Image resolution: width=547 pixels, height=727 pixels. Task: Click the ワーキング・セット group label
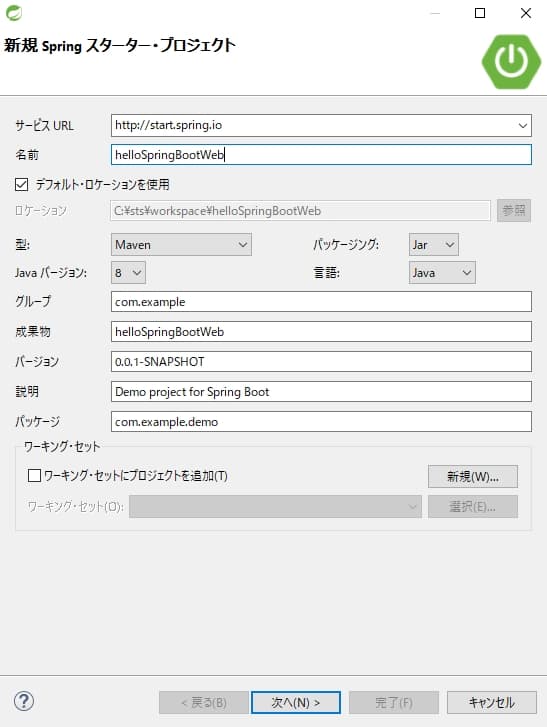[x=62, y=446]
